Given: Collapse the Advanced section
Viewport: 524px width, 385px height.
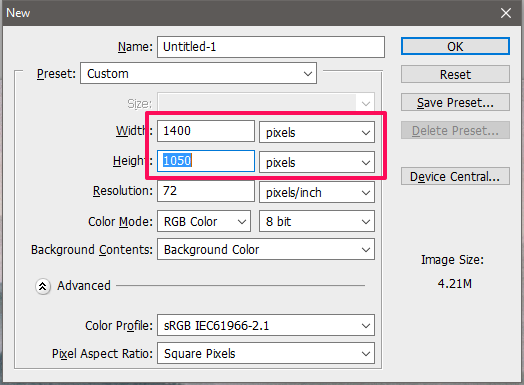Looking at the screenshot, I should (43, 286).
